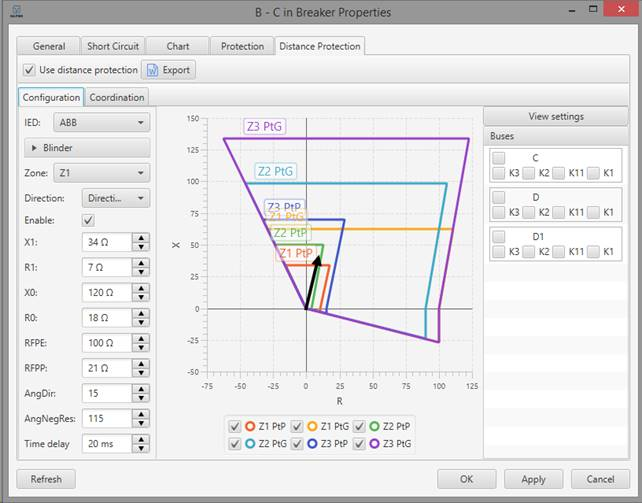Uncheck the Z1 PtG legend checkbox
Image resolution: width=642 pixels, height=503 pixels.
pos(297,426)
